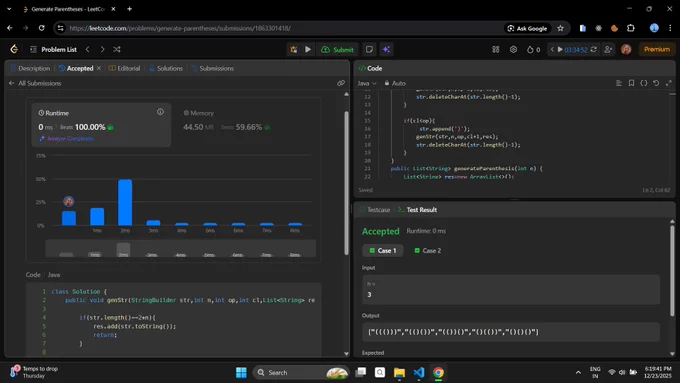680x383 pixels.
Task: Open a new browser tab
Action: tap(129, 9)
